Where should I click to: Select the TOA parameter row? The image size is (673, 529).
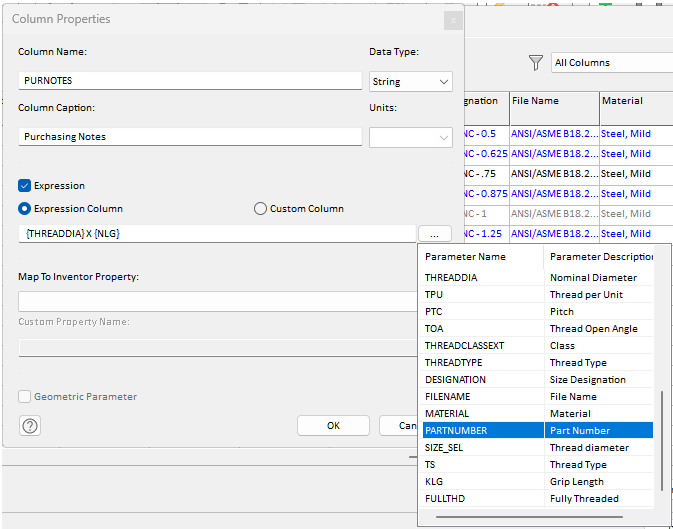538,328
